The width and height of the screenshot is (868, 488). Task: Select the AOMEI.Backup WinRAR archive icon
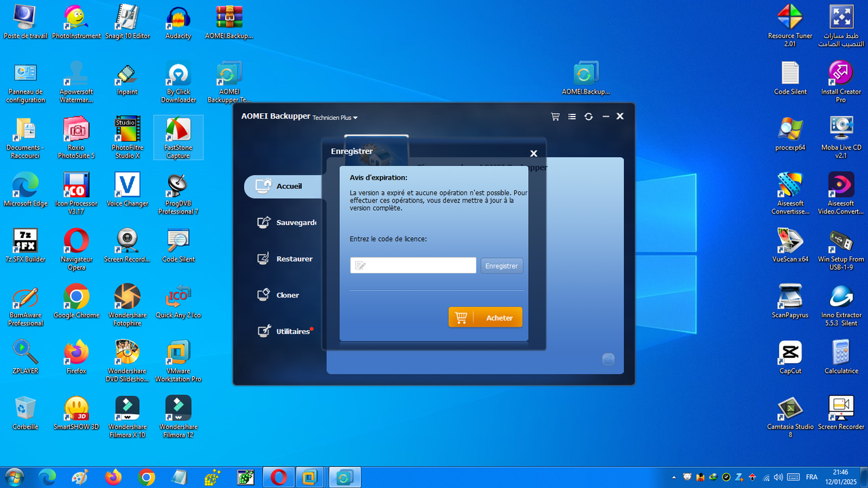click(229, 22)
